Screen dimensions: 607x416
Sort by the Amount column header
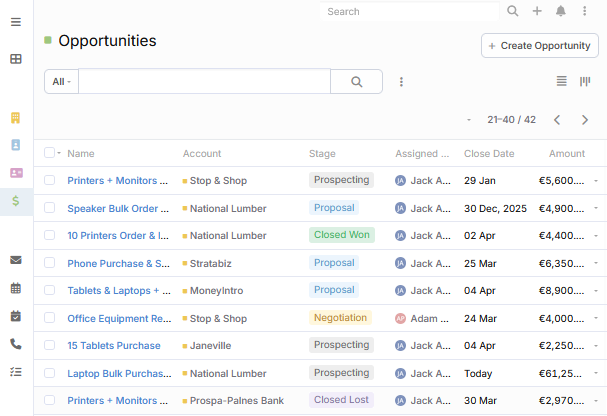[567, 154]
